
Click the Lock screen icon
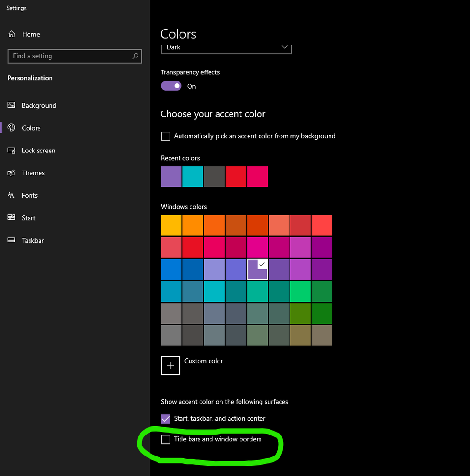[x=12, y=151]
